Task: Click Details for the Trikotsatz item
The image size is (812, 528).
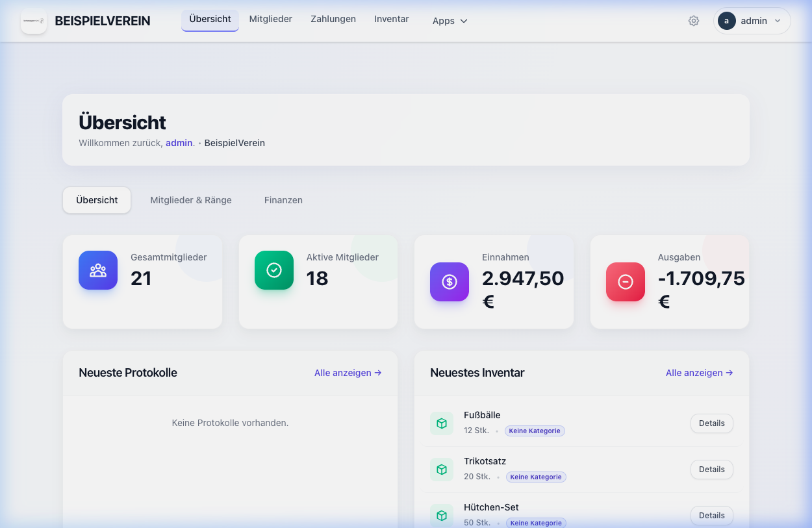Action: point(711,469)
